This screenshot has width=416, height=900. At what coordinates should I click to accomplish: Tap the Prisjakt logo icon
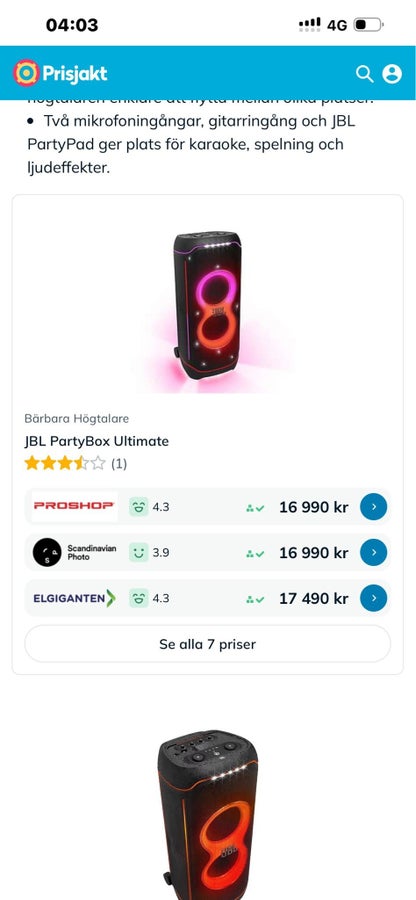pos(26,73)
